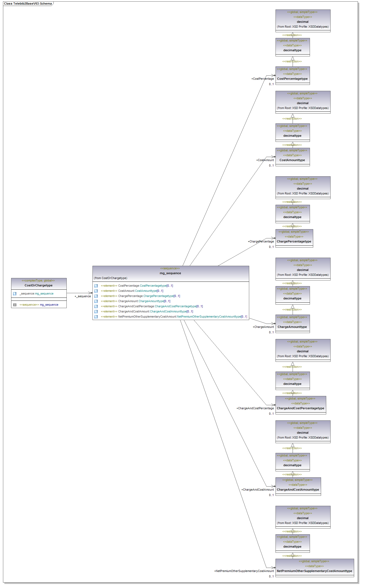Click the icon beside the ChargePercentage element row
Viewport: 365px width, 588px height.
(96, 296)
